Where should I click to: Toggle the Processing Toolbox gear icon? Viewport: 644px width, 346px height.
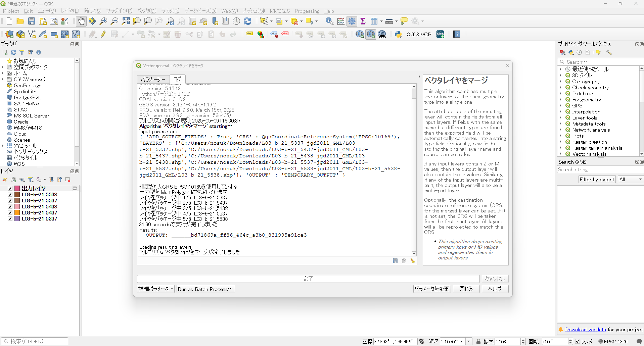(x=352, y=21)
